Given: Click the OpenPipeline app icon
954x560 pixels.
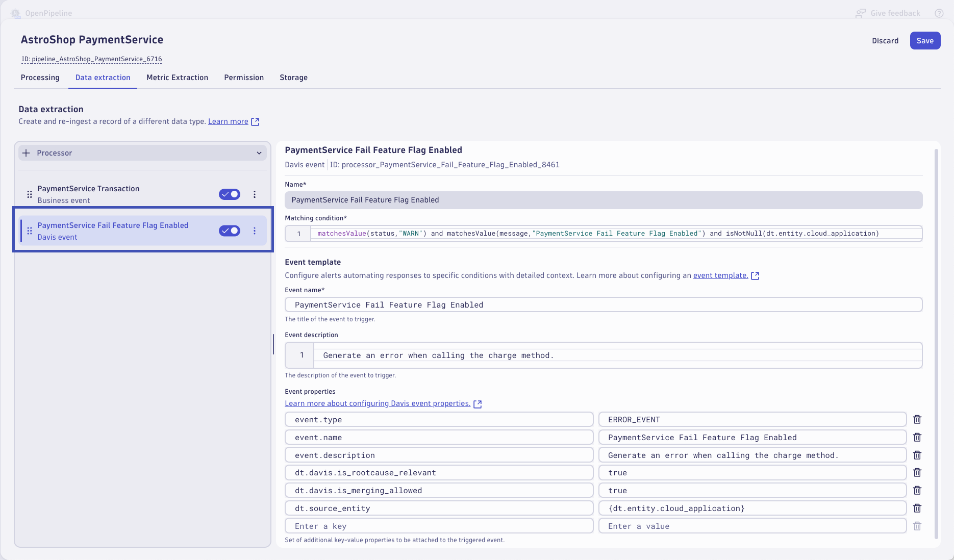Looking at the screenshot, I should tap(16, 13).
